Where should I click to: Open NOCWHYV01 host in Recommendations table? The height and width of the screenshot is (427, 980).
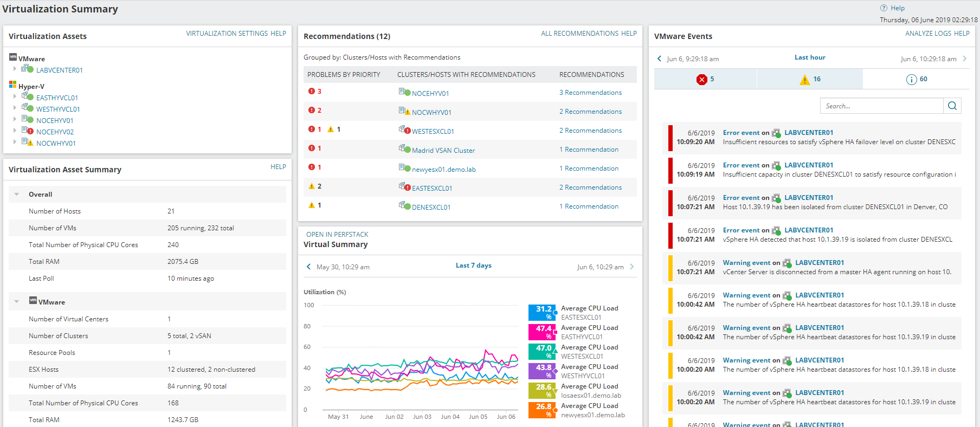click(x=431, y=113)
